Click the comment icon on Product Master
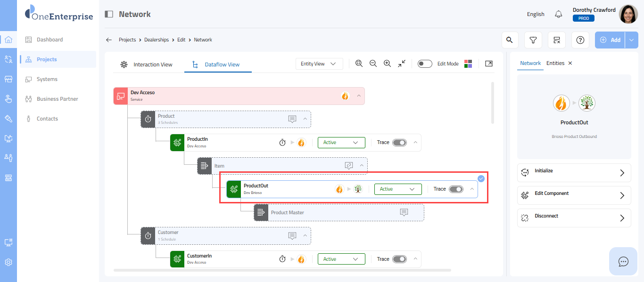Screen dimensions: 644x282 pyautogui.click(x=404, y=212)
